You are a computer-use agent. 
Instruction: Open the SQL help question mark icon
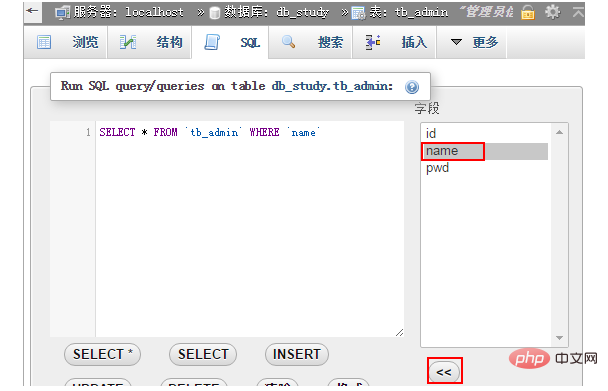412,87
